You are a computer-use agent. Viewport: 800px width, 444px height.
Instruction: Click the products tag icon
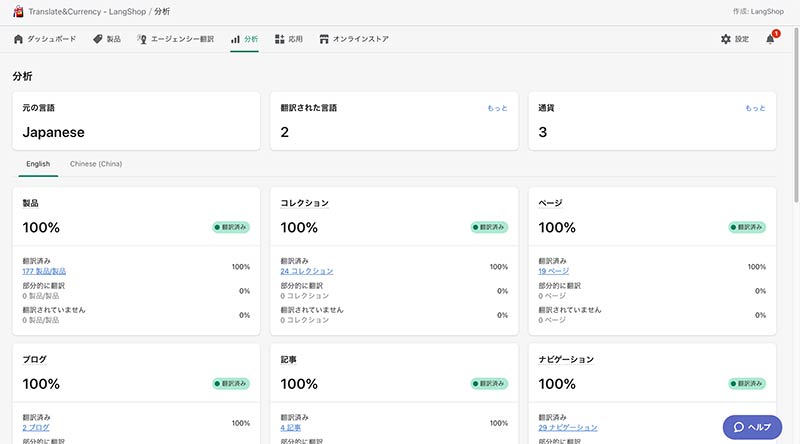97,39
